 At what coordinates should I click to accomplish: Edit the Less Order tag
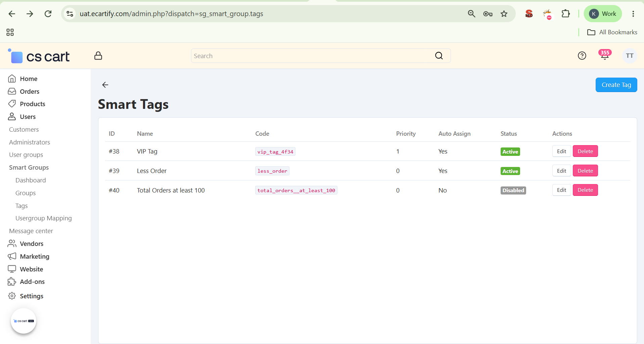click(561, 171)
